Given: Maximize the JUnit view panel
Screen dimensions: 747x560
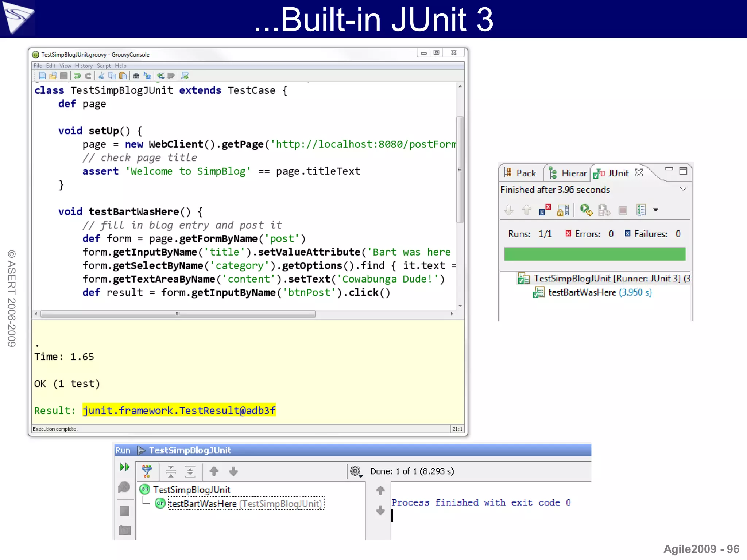Looking at the screenshot, I should (x=683, y=171).
